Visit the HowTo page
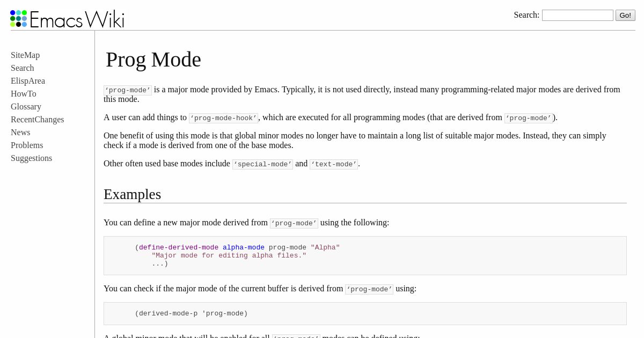The width and height of the screenshot is (644, 338). [x=24, y=94]
